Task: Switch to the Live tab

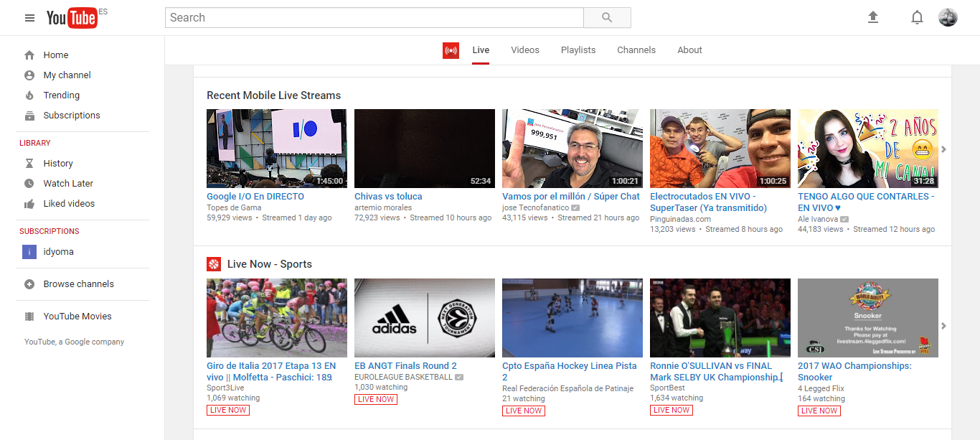Action: click(481, 50)
